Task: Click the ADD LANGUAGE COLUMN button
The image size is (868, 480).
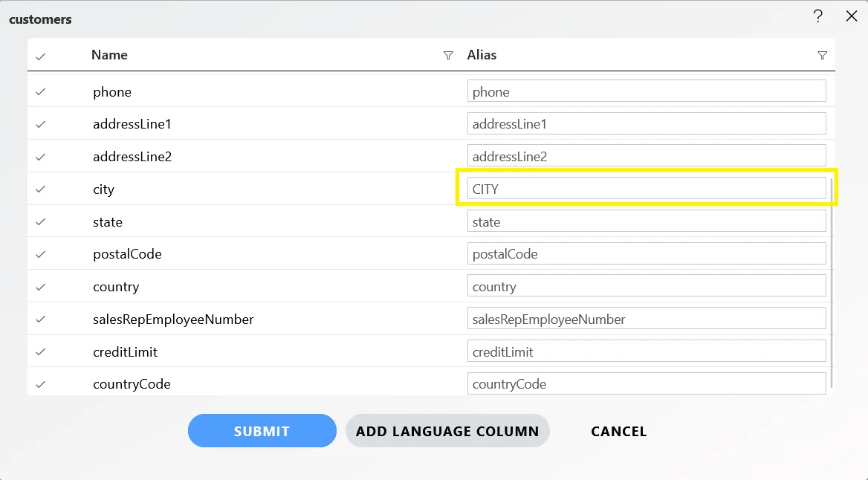Action: [x=447, y=431]
